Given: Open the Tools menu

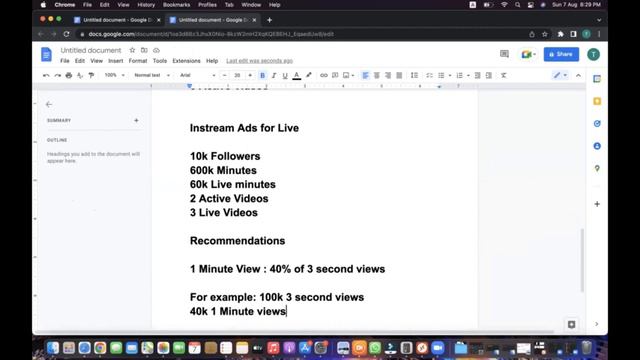Looking at the screenshot, I should [160, 61].
